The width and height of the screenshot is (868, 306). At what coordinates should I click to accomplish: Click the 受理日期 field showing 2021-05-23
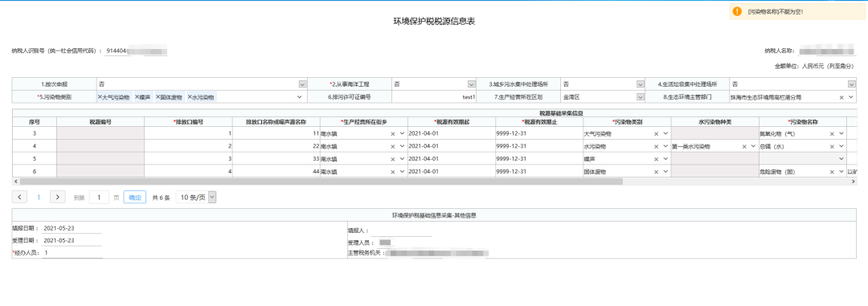coord(72,240)
